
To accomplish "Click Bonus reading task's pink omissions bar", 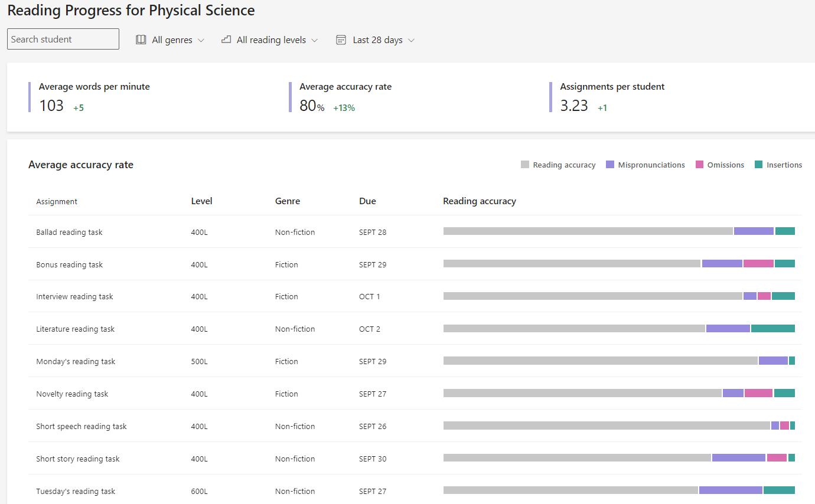I will coord(758,264).
